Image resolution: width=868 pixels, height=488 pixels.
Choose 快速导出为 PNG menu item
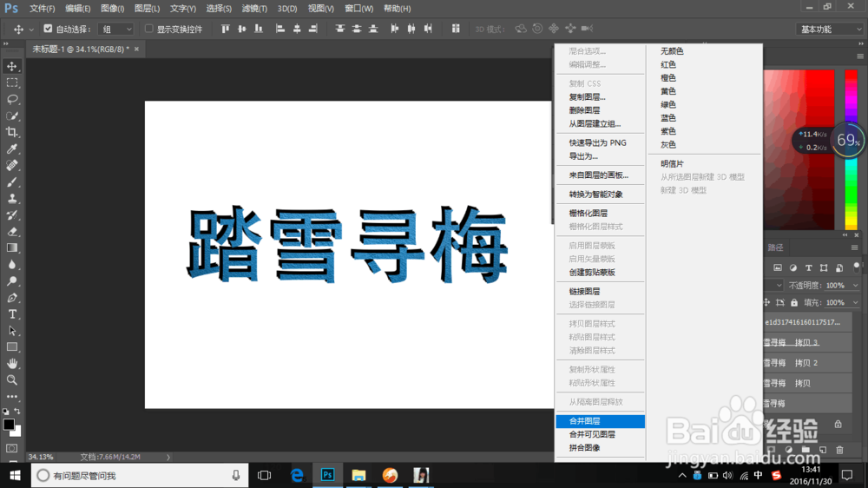(600, 143)
